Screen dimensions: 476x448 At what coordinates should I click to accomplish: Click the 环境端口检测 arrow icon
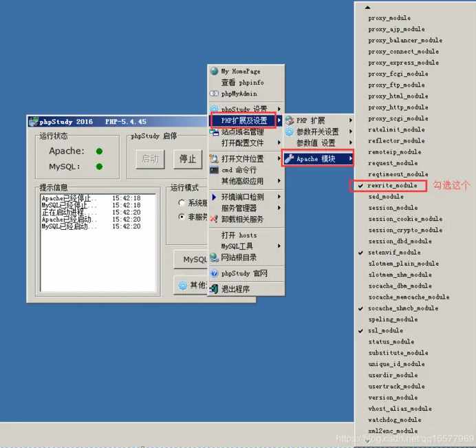214,197
